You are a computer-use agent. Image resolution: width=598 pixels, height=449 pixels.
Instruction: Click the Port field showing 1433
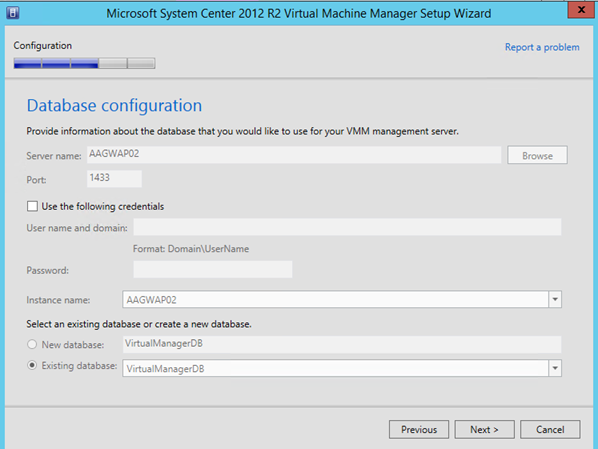(114, 178)
